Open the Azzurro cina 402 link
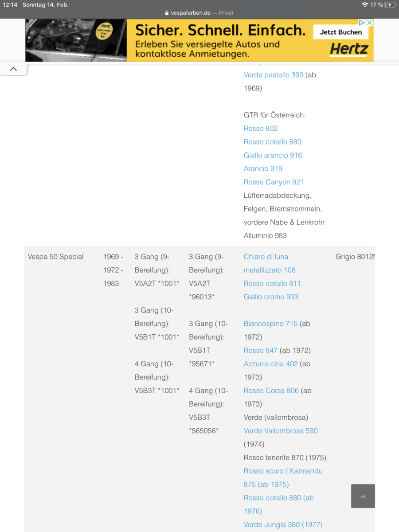The height and width of the screenshot is (532, 399). tap(270, 364)
